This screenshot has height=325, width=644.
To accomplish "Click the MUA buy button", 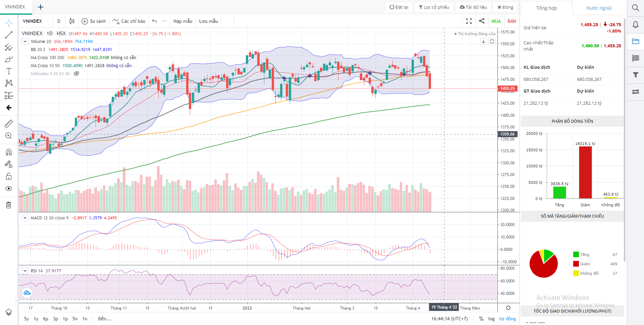I will [496, 21].
